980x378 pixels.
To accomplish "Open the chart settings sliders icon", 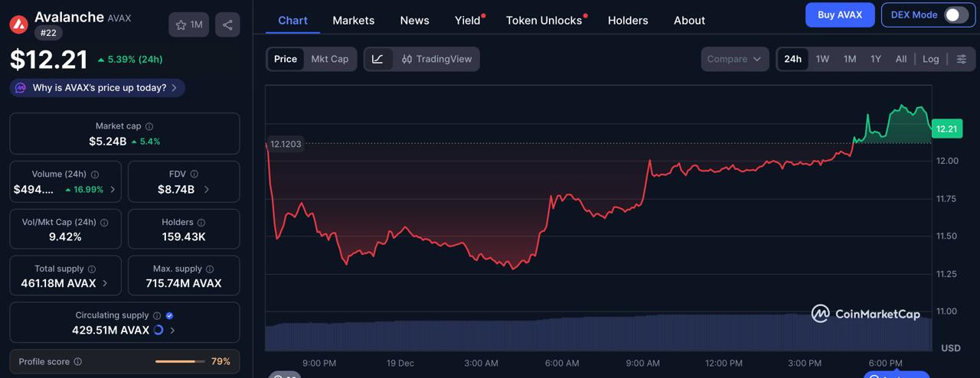I will pos(962,59).
